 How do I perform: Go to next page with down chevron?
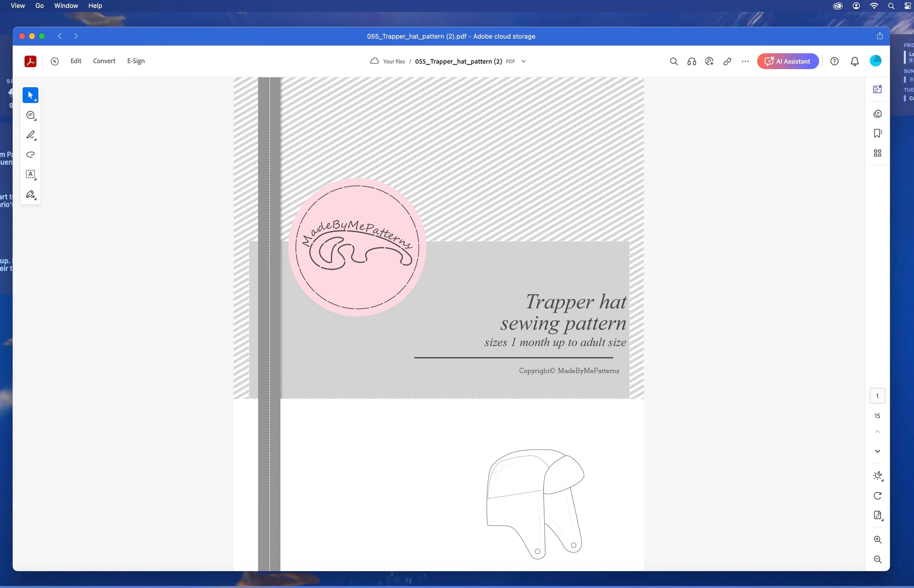pos(877,451)
